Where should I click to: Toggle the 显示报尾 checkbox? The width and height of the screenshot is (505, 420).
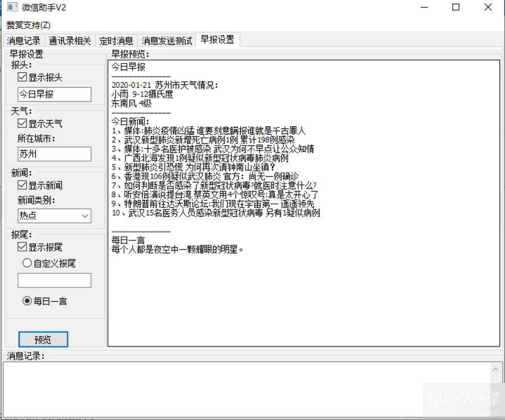coord(22,247)
